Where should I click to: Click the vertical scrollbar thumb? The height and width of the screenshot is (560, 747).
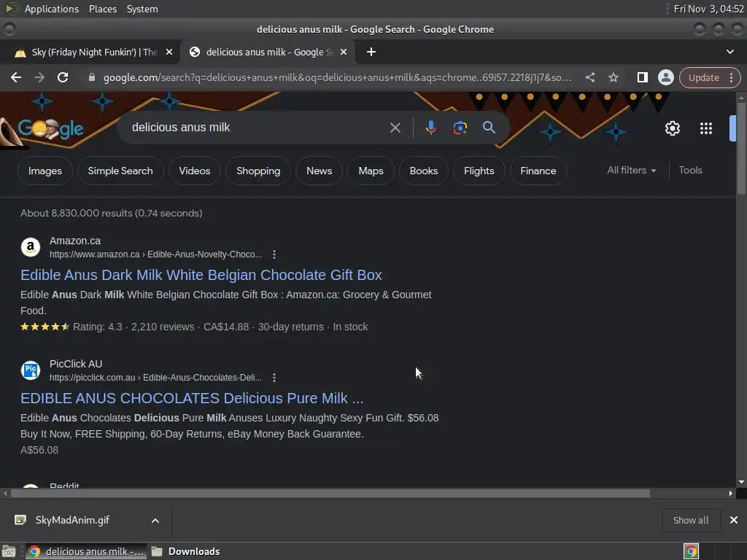(x=741, y=147)
